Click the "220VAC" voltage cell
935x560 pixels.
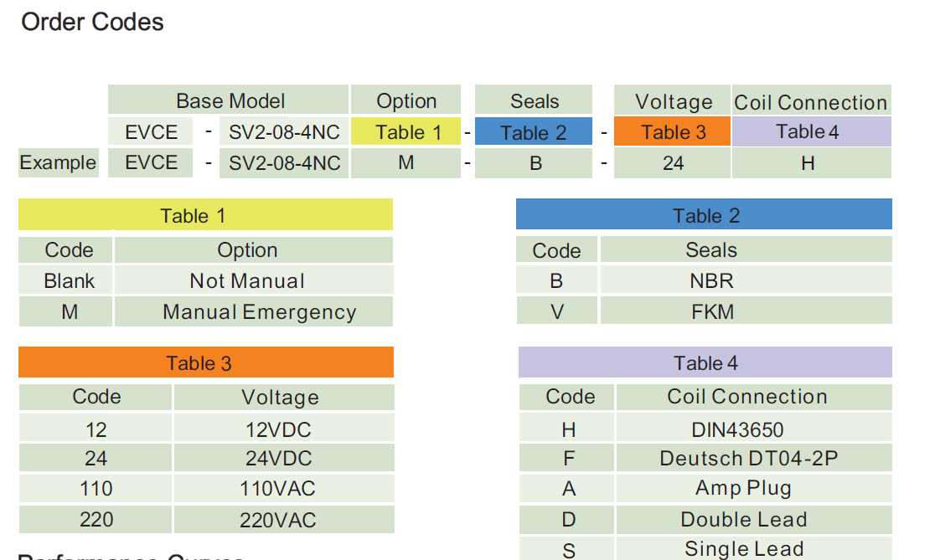(x=279, y=520)
